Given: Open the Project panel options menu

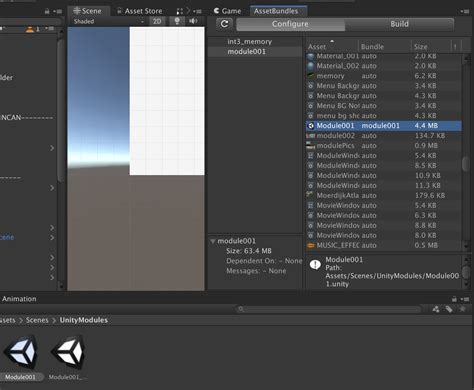Looking at the screenshot, I should click(x=464, y=299).
